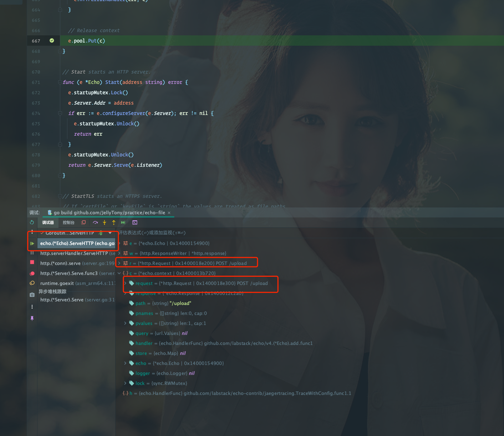504x436 pixels.
Task: Click the Show Execution Point icon
Action: coord(83,222)
